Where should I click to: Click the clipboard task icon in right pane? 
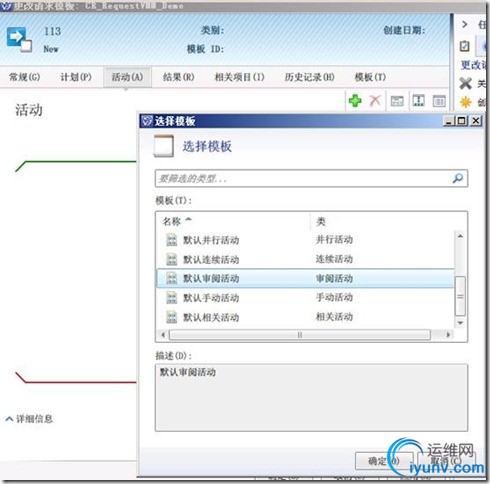pyautogui.click(x=464, y=46)
